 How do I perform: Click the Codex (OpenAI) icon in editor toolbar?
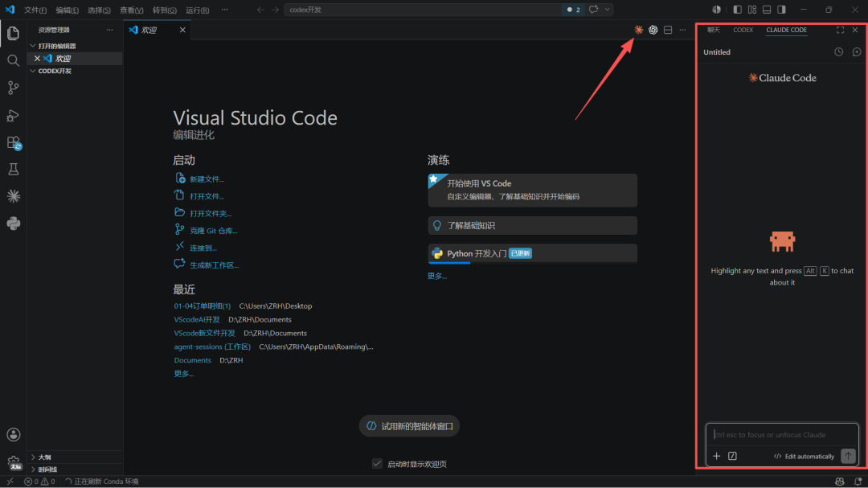click(653, 30)
